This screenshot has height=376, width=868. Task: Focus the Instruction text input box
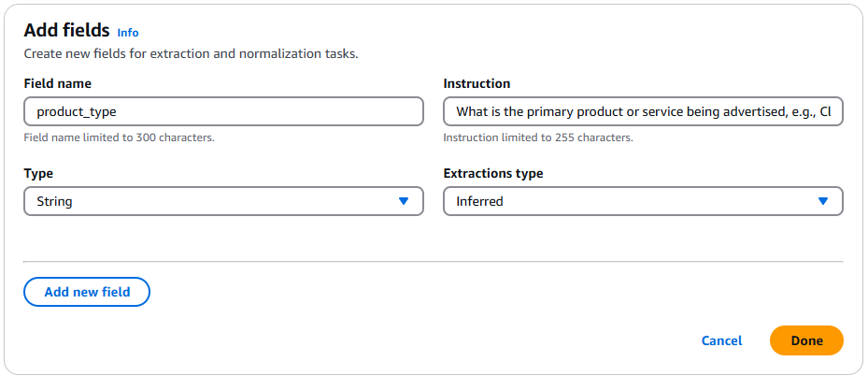[643, 112]
